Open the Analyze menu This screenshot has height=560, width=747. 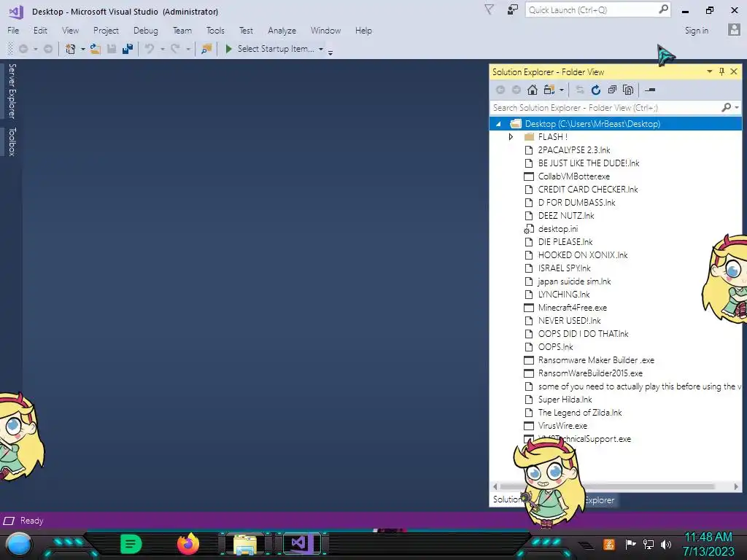tap(282, 31)
